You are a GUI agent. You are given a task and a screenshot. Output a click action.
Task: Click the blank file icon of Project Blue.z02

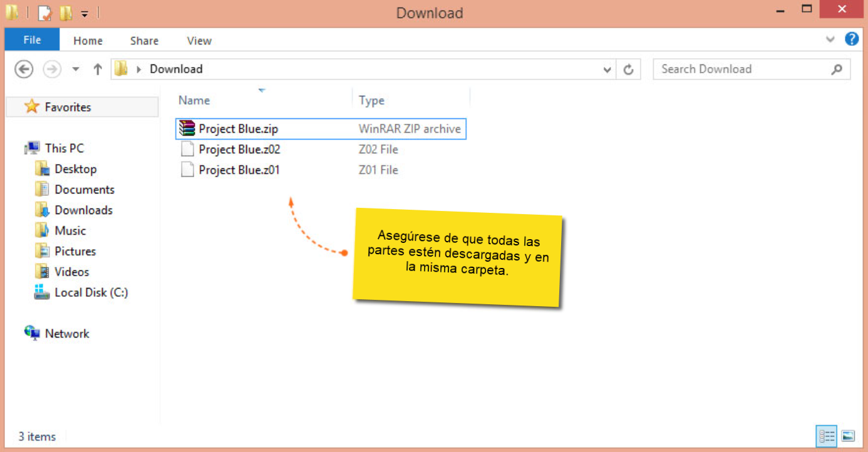(x=187, y=150)
